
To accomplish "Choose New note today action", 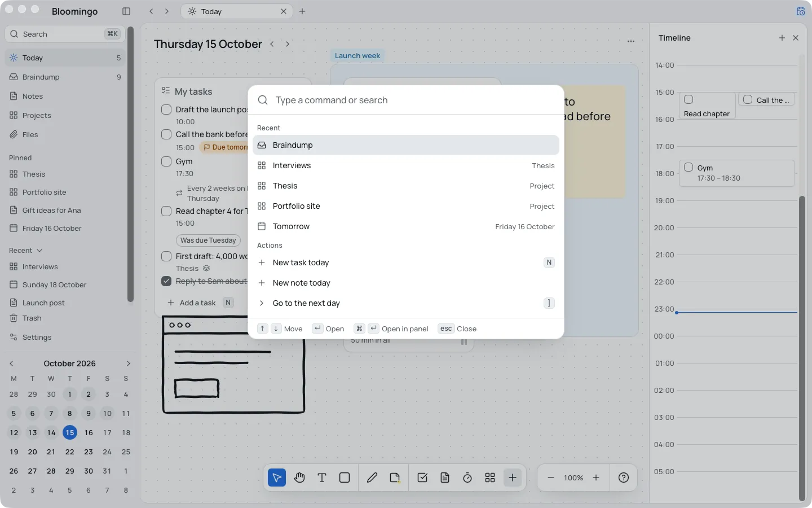I will 406,283.
